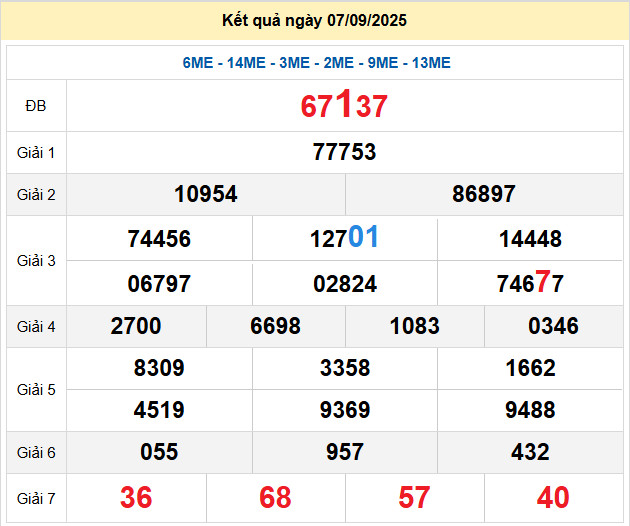Select fourth prize number 1083
The width and height of the screenshot is (630, 526).
pyautogui.click(x=415, y=326)
